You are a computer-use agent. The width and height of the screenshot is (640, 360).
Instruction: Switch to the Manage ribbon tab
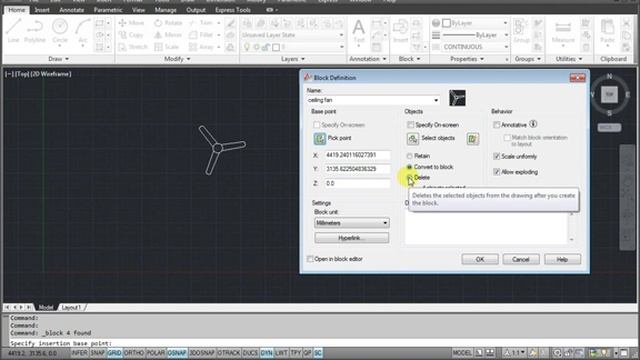(165, 10)
